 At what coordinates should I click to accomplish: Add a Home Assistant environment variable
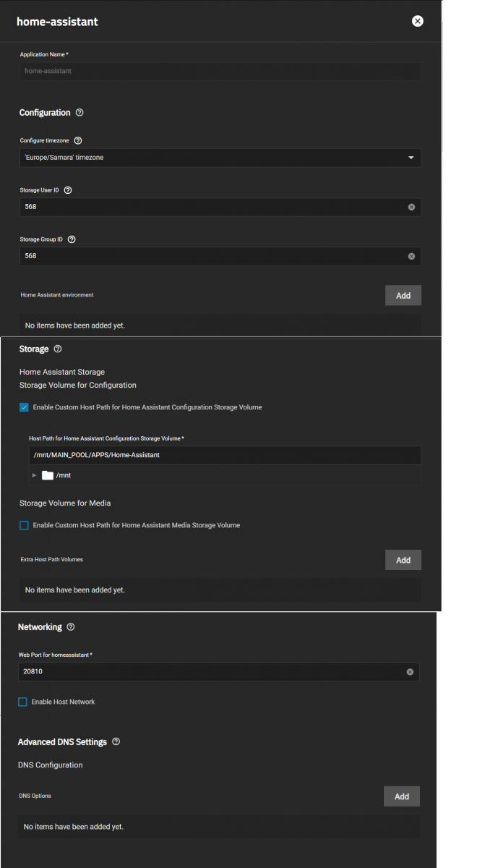pyautogui.click(x=403, y=295)
